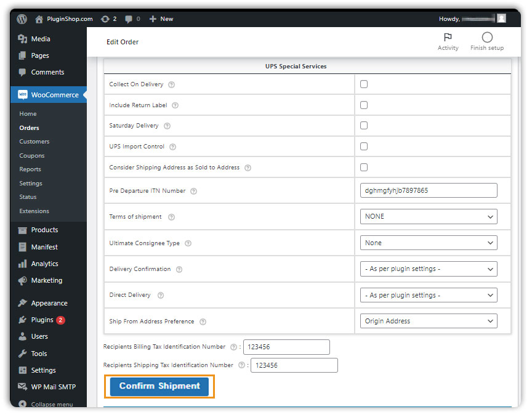532x417 pixels.
Task: Click help icon beside Include Return Label
Action: (x=175, y=105)
